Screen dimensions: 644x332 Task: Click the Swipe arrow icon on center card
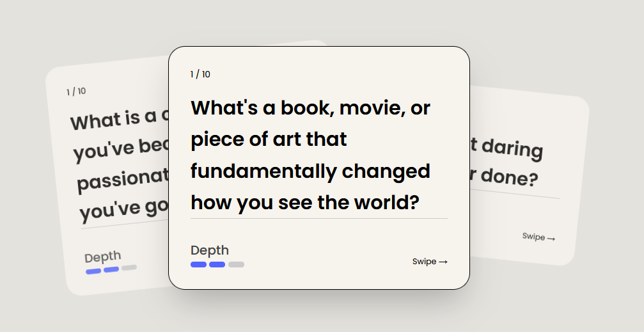[x=443, y=262]
